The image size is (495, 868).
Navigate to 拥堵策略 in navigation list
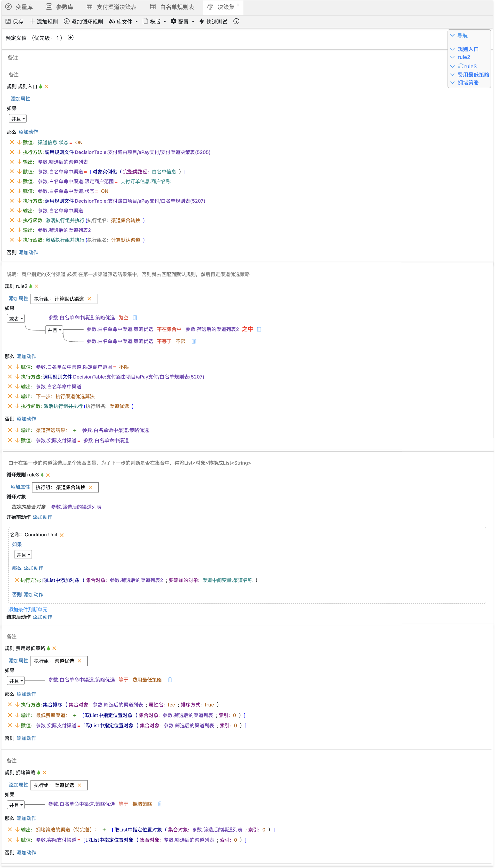(468, 83)
